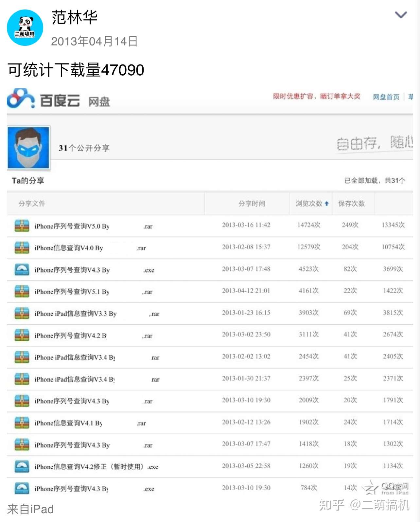Click the post date 2013年04月14日
This screenshot has height=522, width=420.
point(94,41)
